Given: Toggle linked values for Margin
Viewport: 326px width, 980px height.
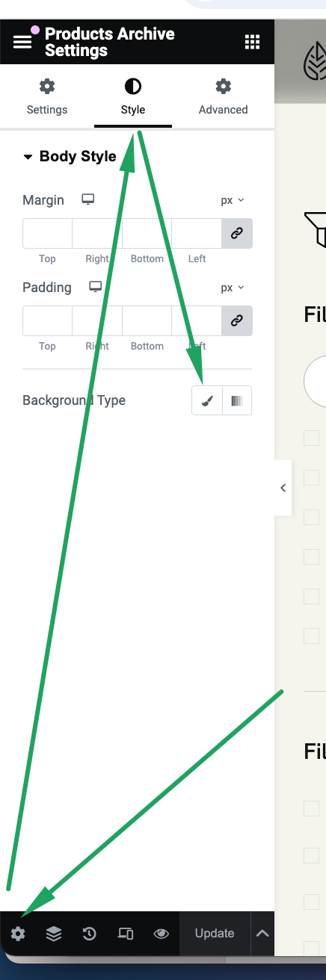Looking at the screenshot, I should pyautogui.click(x=237, y=233).
